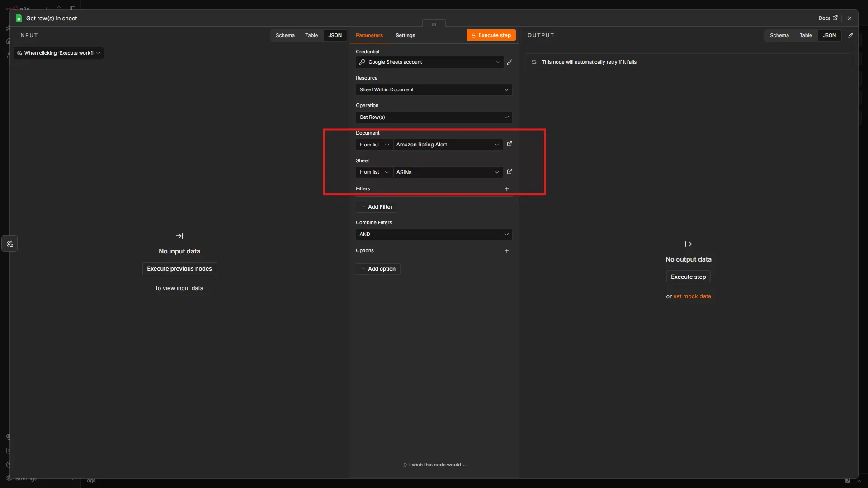Open the Docs external link
This screenshot has width=868, height=488.
coord(828,19)
